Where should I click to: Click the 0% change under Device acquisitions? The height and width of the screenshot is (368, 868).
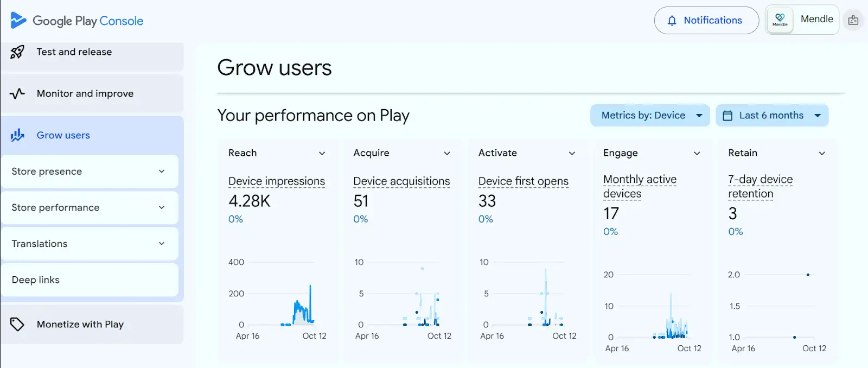pos(361,219)
